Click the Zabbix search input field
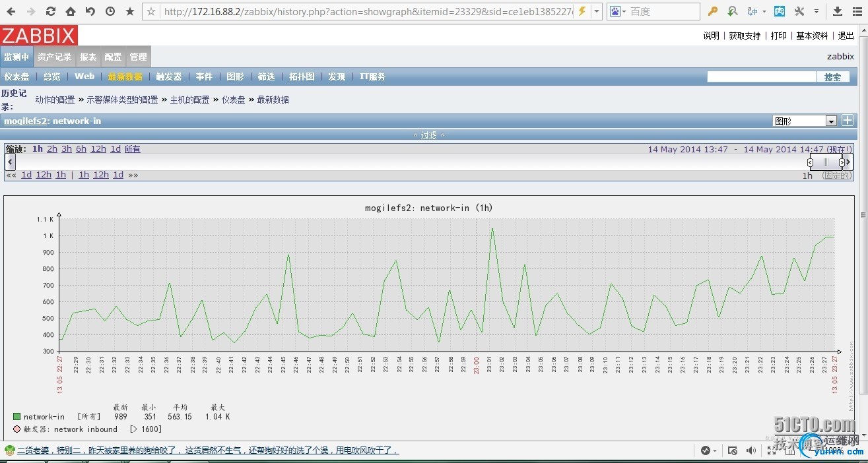Viewport: 868px width, 463px height. tap(761, 77)
